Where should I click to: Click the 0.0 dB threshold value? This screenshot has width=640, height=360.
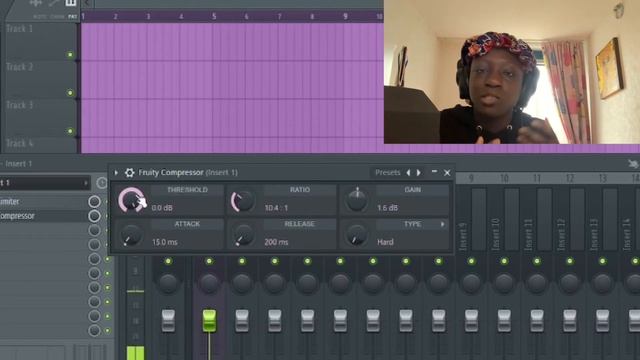[x=162, y=208]
